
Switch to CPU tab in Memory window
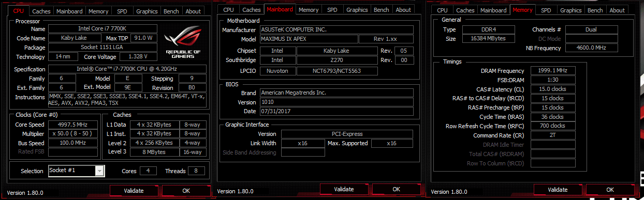442,10
